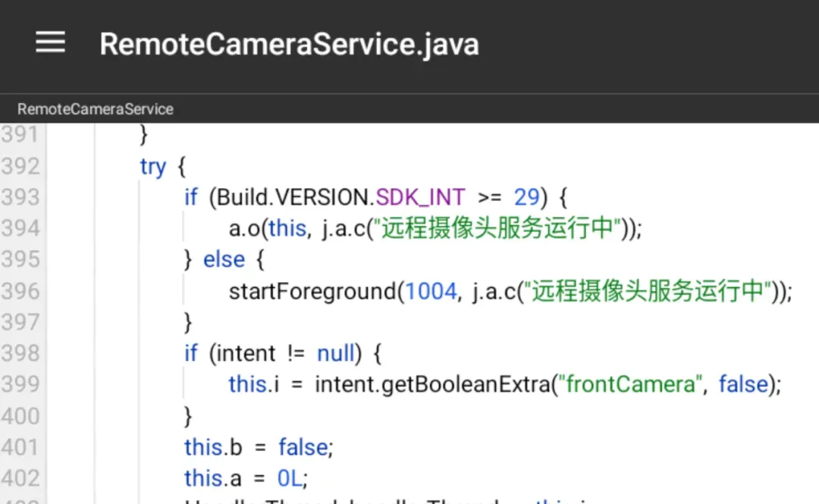
Task: Tap the RemoteCameraService.java title
Action: point(289,44)
